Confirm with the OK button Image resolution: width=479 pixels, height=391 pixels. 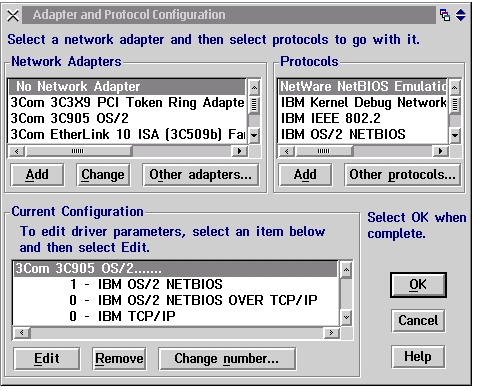click(418, 285)
